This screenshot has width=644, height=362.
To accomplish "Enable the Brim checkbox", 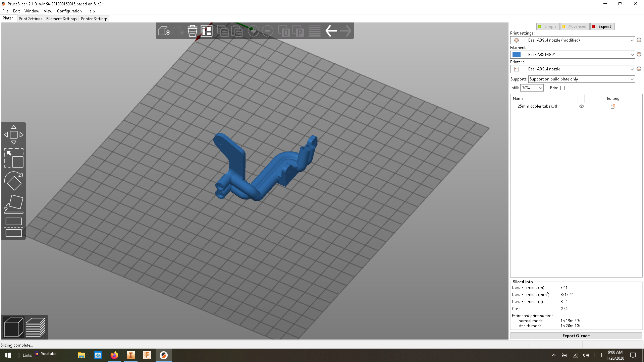I will [563, 88].
